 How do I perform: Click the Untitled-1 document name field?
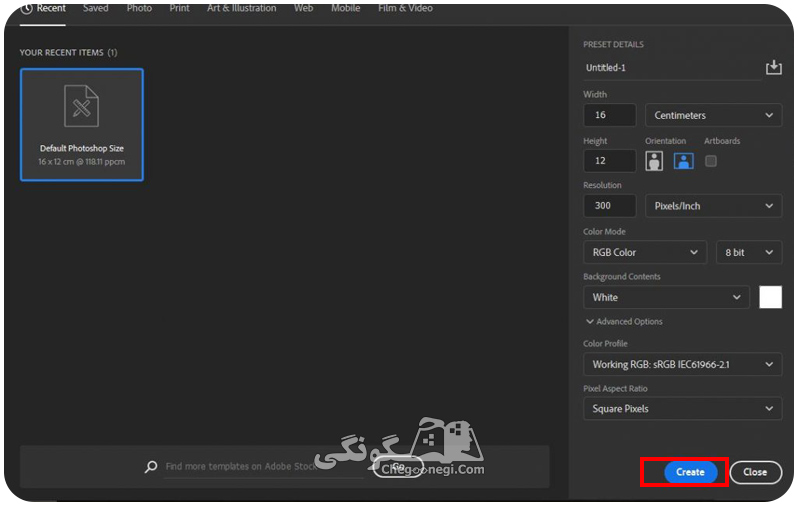pos(672,68)
